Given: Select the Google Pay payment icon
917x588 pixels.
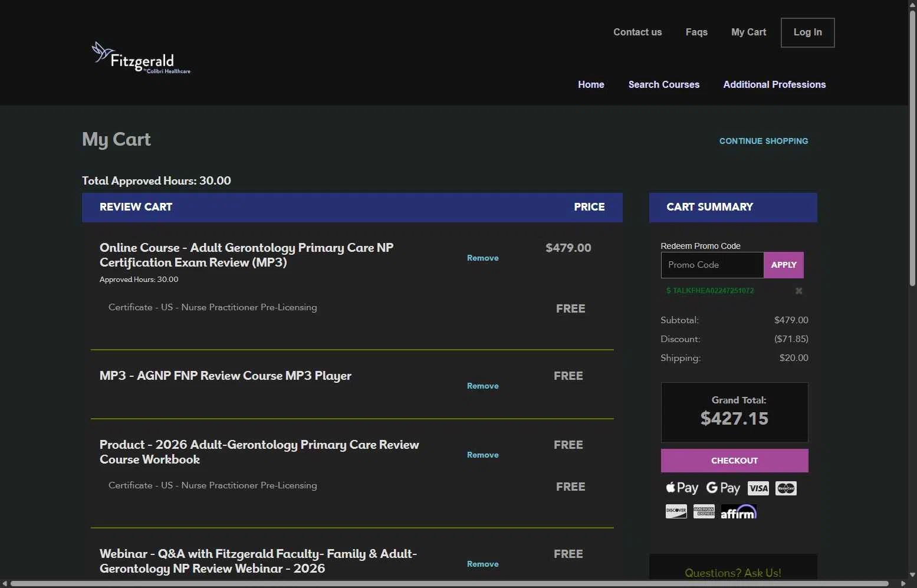Looking at the screenshot, I should pyautogui.click(x=723, y=488).
